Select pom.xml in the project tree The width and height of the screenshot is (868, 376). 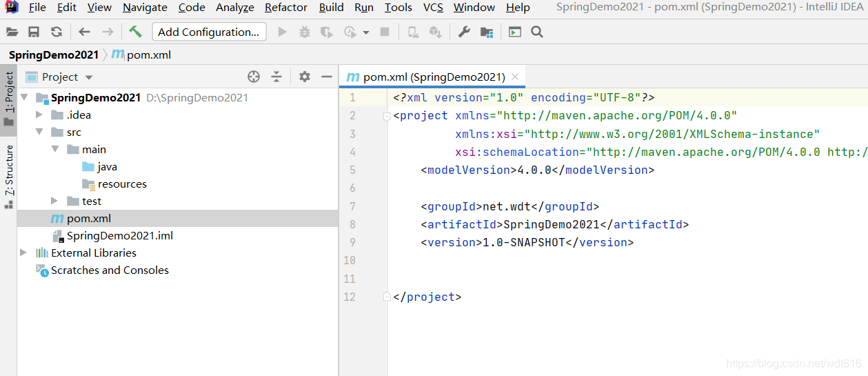pos(177,219)
